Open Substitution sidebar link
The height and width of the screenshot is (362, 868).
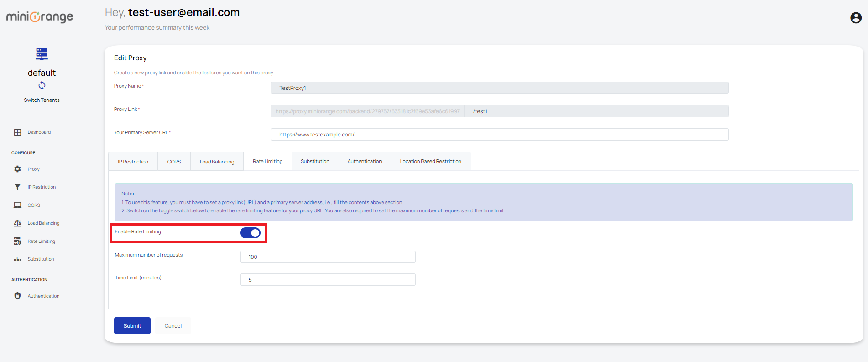tap(41, 259)
